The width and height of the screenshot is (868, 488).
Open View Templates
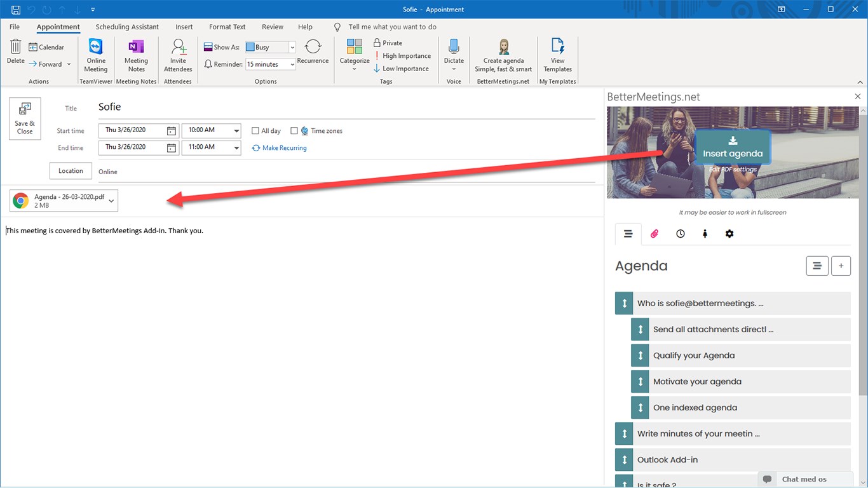(x=558, y=56)
